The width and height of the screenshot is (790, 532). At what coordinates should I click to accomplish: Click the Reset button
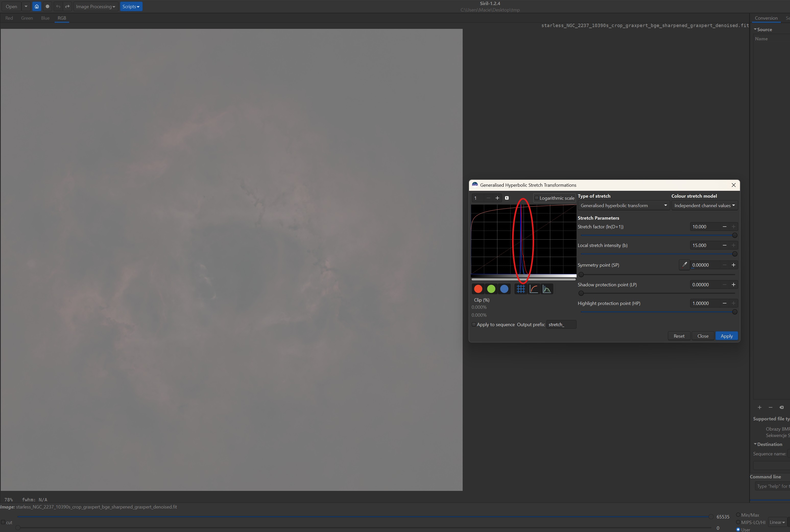coord(679,336)
